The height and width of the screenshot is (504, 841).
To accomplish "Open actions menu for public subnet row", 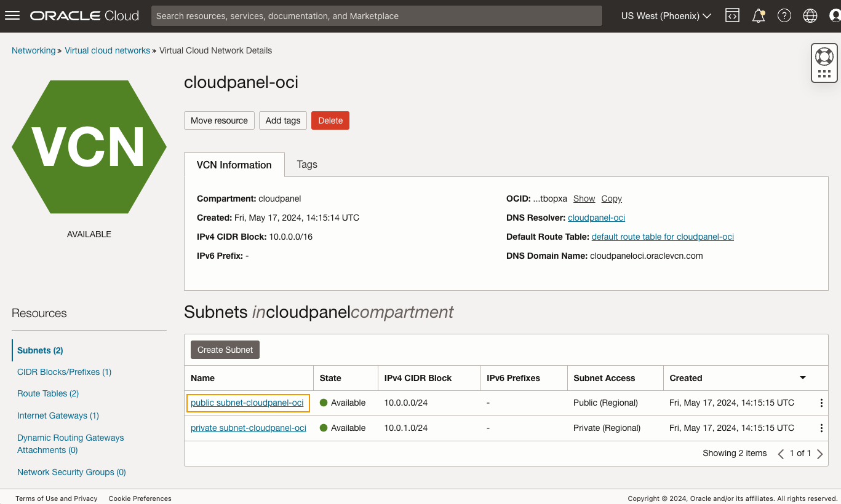I will 821,403.
